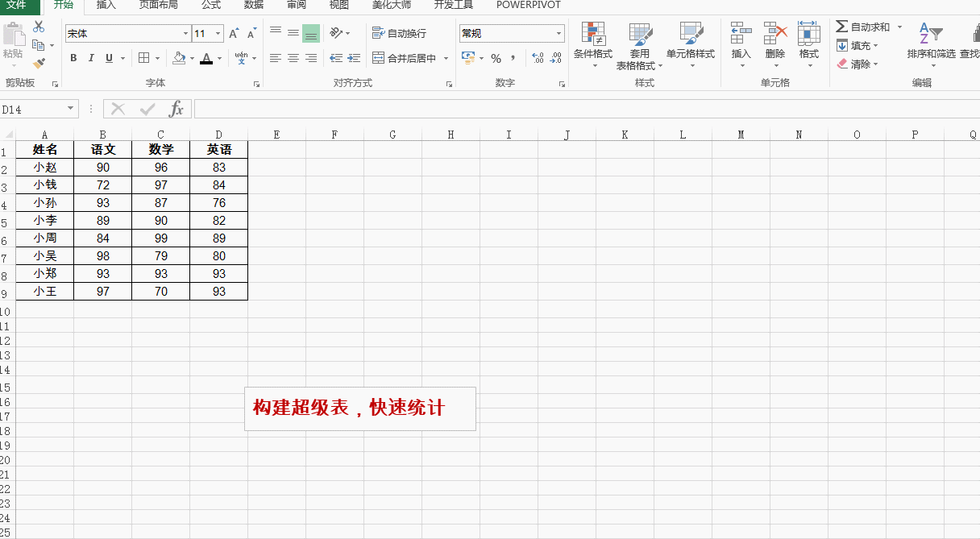This screenshot has width=980, height=539.
Task: Select the cell containing 小赵
Action: click(45, 168)
